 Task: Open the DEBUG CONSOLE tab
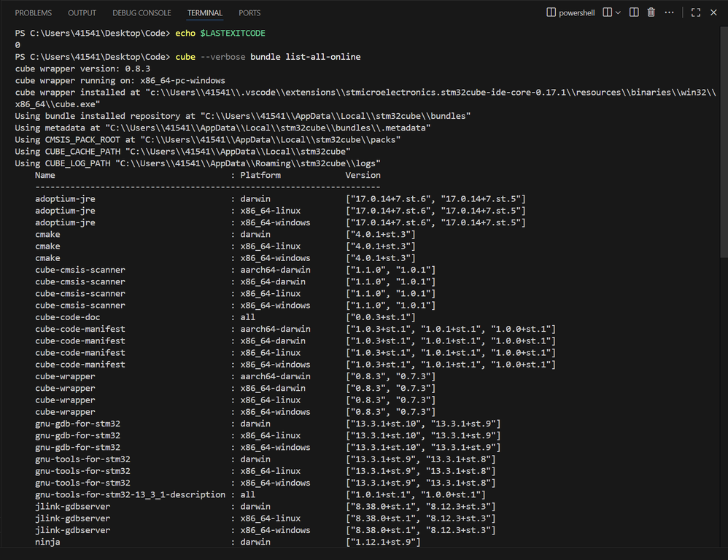[142, 13]
